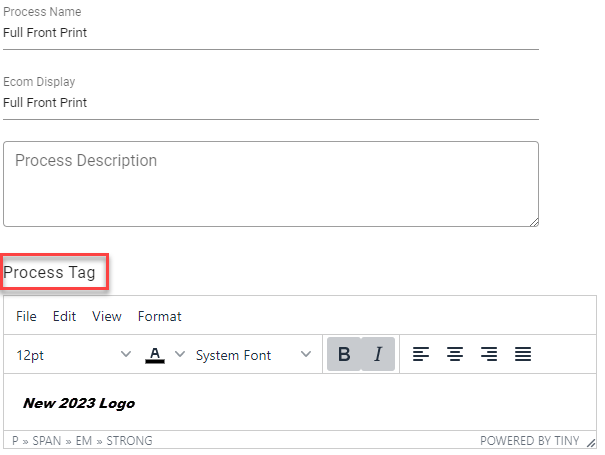Apply the text color A icon
This screenshot has width=605, height=455.
click(155, 354)
